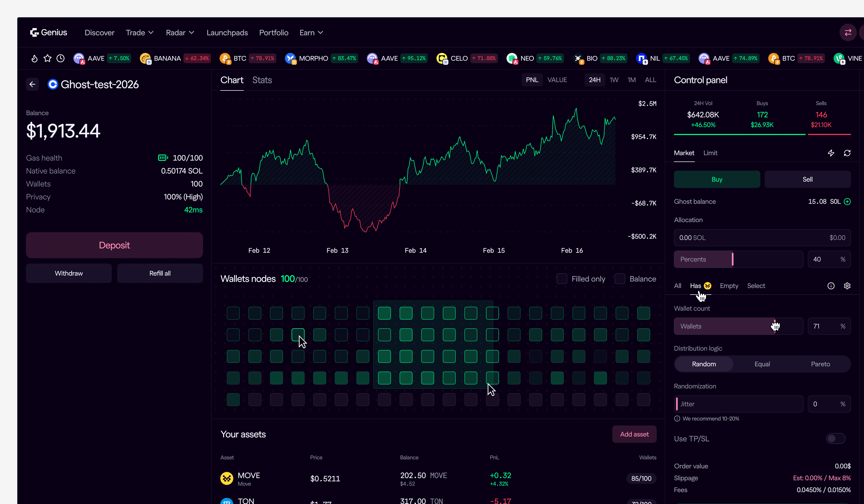Screen dimensions: 864x504
Task: Toggle the Use TP/SL switch
Action: (x=836, y=439)
